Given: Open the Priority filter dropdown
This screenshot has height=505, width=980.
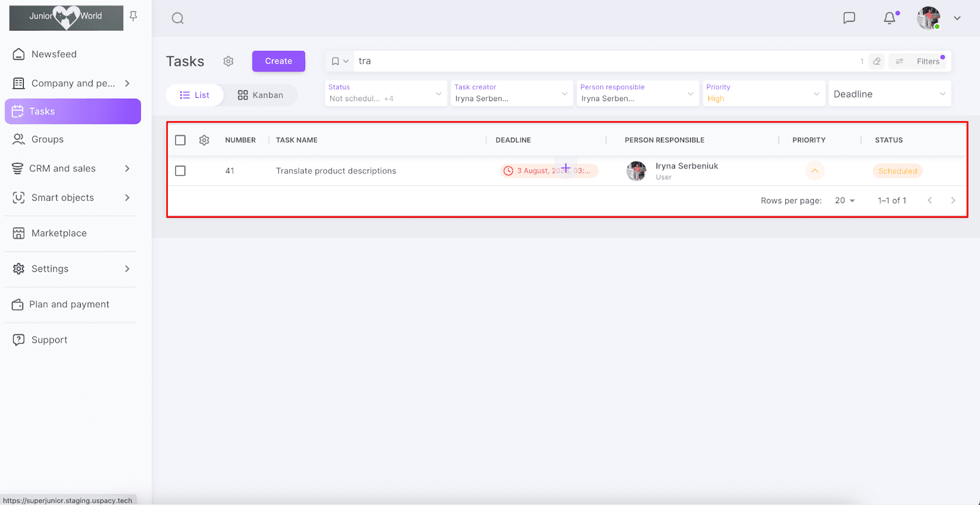Looking at the screenshot, I should [763, 94].
